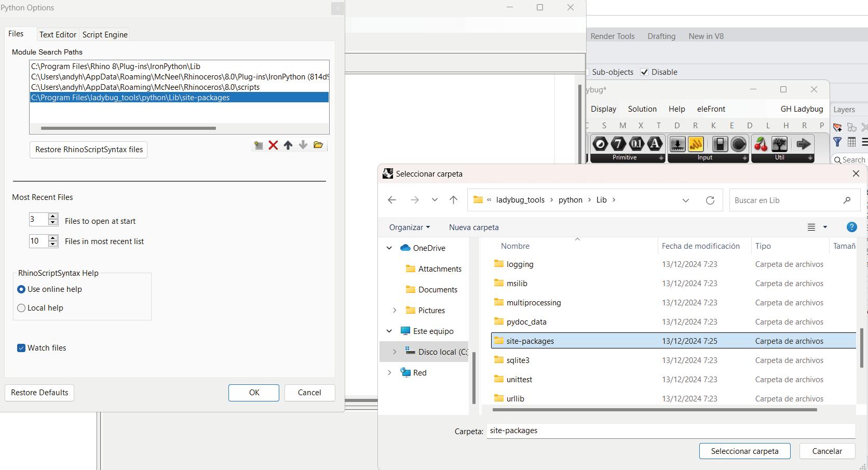Viewport: 868px width, 470px height.
Task: Go back in the folder dialog
Action: pyautogui.click(x=392, y=200)
